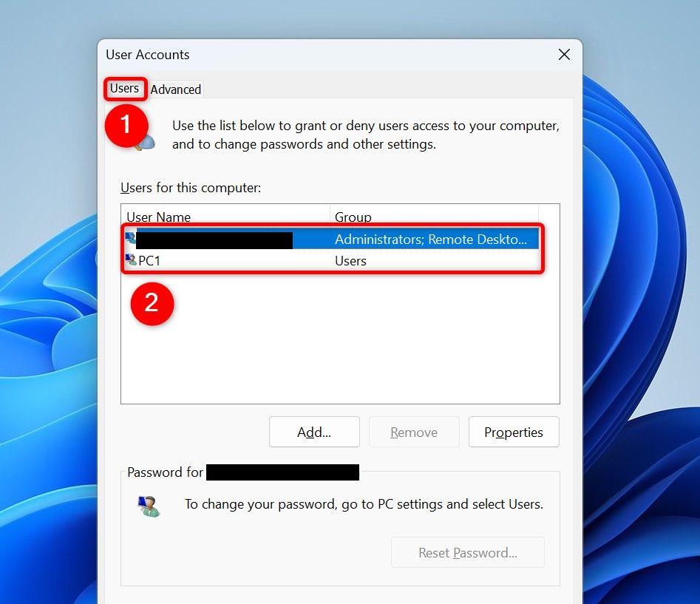Sort the list by User Name column
Image resolution: width=700 pixels, height=604 pixels.
pyautogui.click(x=159, y=217)
